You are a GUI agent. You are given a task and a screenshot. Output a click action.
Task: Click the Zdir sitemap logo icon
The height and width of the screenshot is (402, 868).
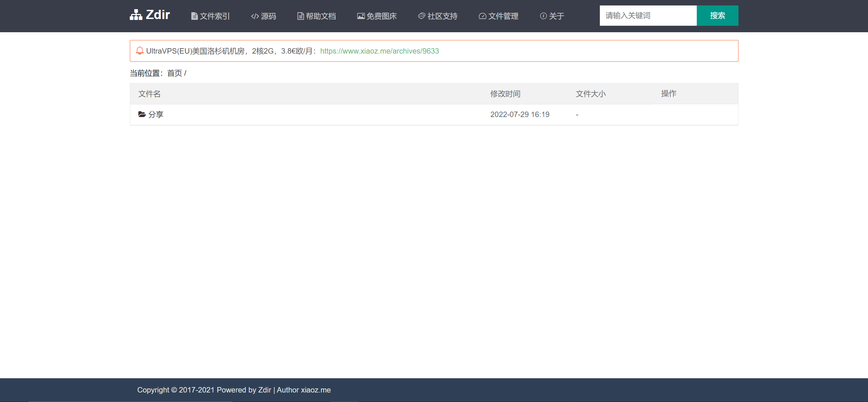pyautogui.click(x=136, y=15)
